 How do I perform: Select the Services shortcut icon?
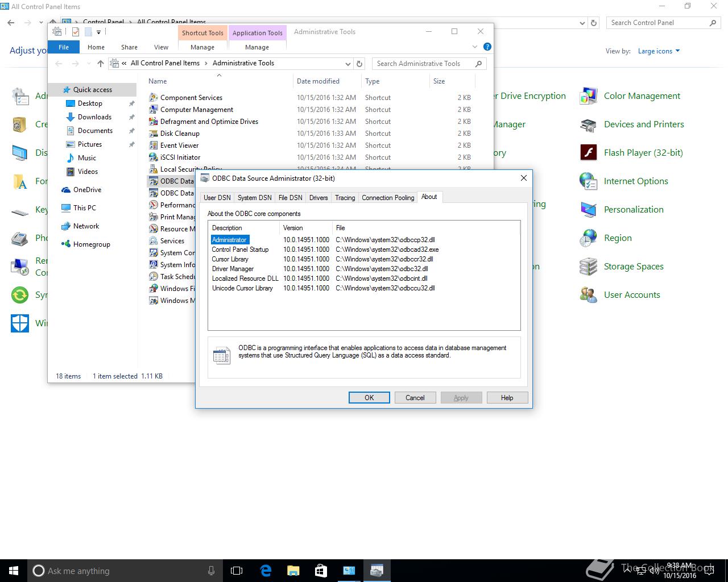point(153,240)
